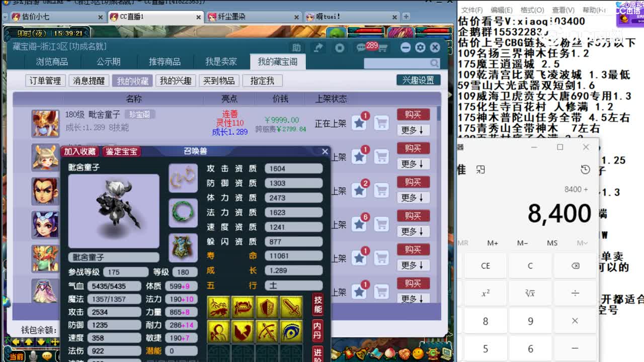This screenshot has width=644, height=362.
Task: Click the round record icon beside the share arrow
Action: tap(340, 48)
